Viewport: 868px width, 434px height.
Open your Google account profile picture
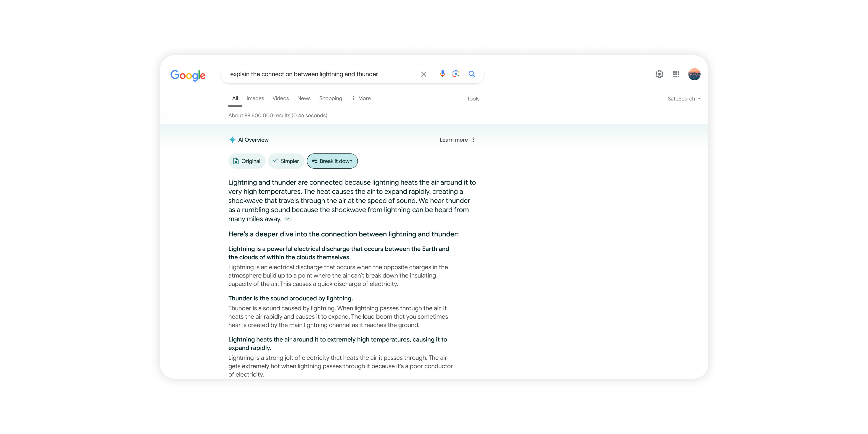(694, 74)
